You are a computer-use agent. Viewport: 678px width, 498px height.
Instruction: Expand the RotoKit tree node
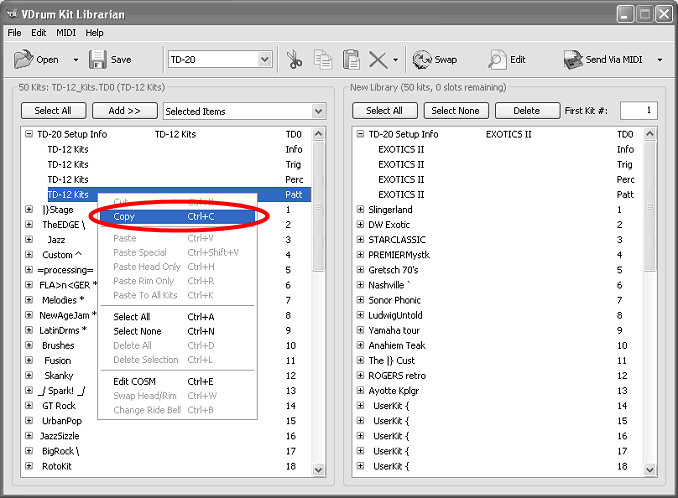[29, 466]
